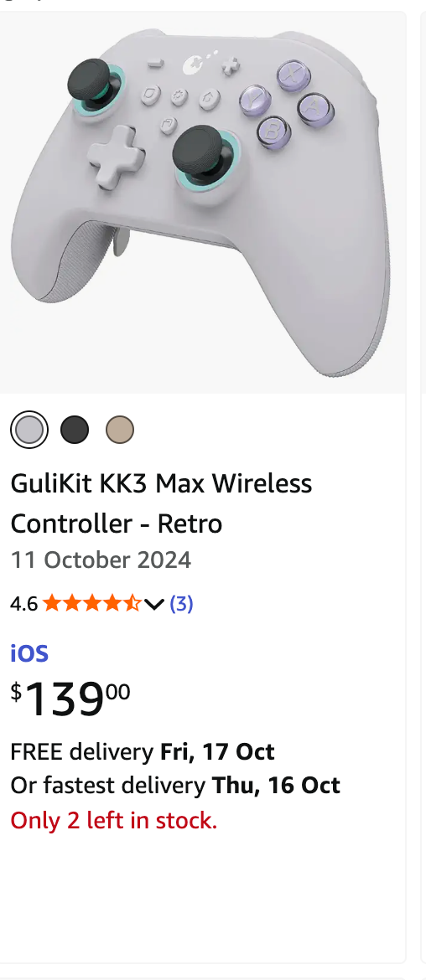Click the Only 2 left in stock notice
Image resolution: width=426 pixels, height=980 pixels.
(114, 820)
